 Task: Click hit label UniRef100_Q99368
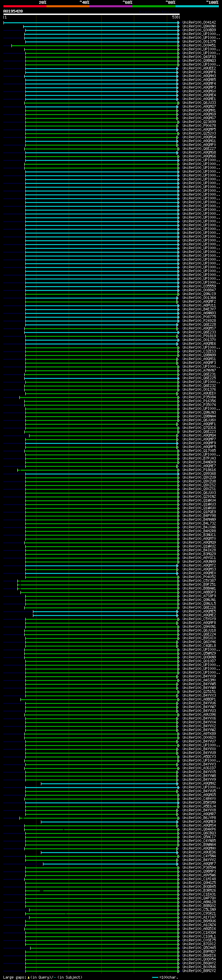pos(199,473)
